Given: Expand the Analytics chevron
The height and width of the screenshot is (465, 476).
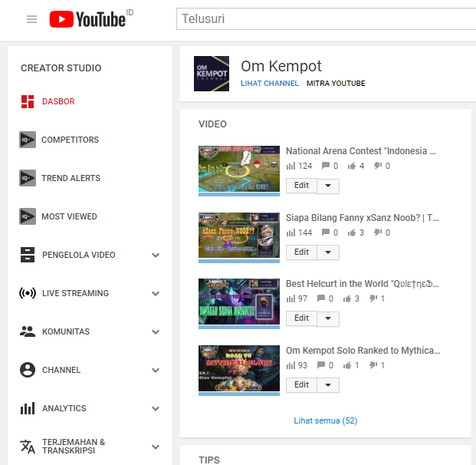Looking at the screenshot, I should pos(156,408).
